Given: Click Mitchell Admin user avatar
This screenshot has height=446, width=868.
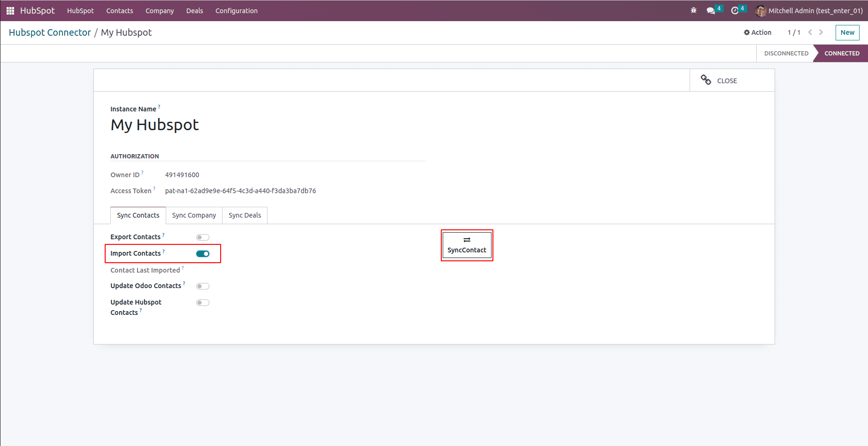Looking at the screenshot, I should pyautogui.click(x=760, y=10).
